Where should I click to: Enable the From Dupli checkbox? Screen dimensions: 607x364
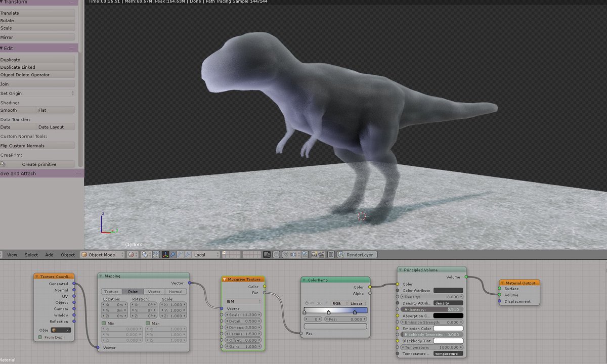click(x=40, y=337)
